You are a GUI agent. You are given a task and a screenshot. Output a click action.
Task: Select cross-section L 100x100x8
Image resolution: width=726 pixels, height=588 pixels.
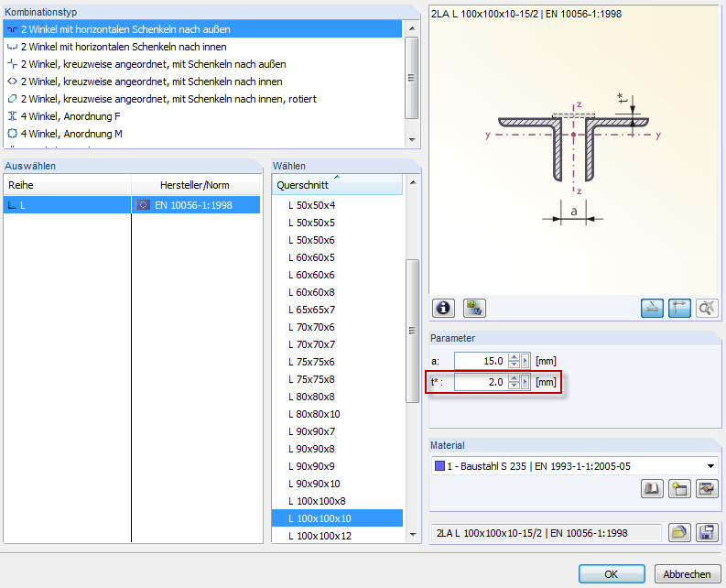tap(337, 501)
